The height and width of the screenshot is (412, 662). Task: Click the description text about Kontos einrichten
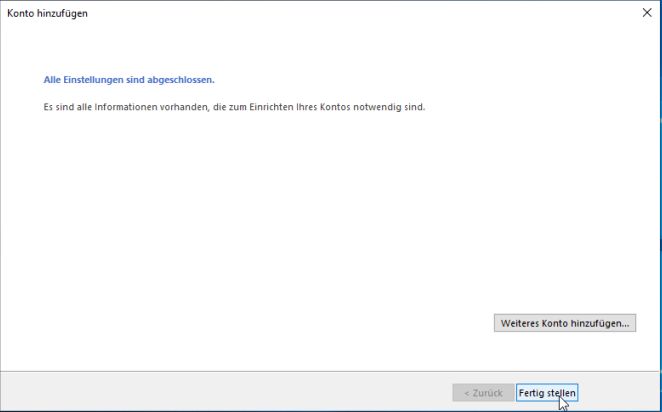point(235,106)
